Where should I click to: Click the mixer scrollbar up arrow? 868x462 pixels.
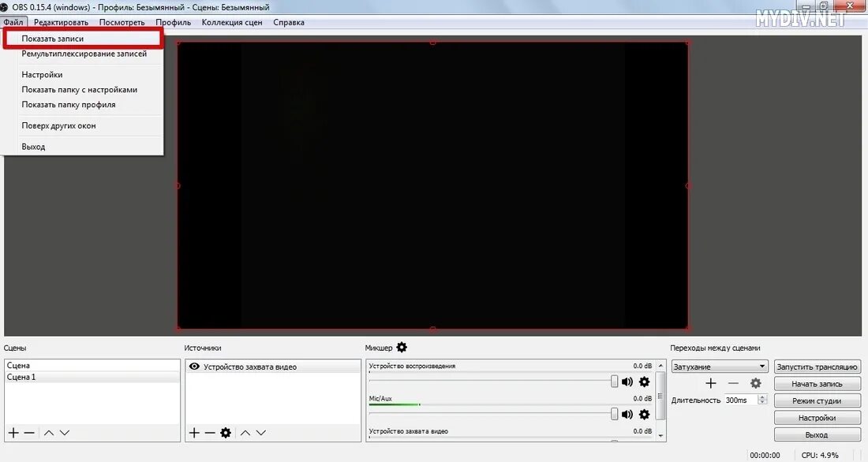click(660, 366)
